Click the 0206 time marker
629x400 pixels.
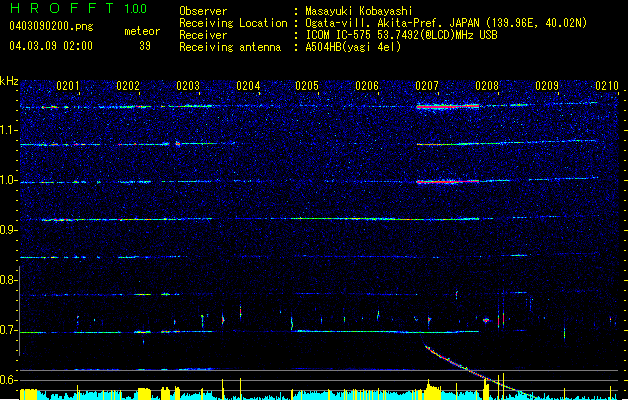tap(367, 86)
